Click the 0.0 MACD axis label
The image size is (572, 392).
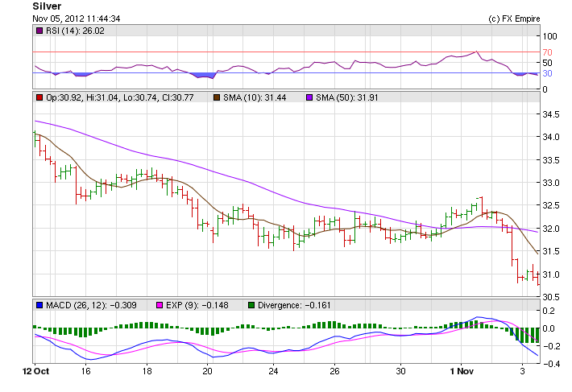pyautogui.click(x=549, y=328)
